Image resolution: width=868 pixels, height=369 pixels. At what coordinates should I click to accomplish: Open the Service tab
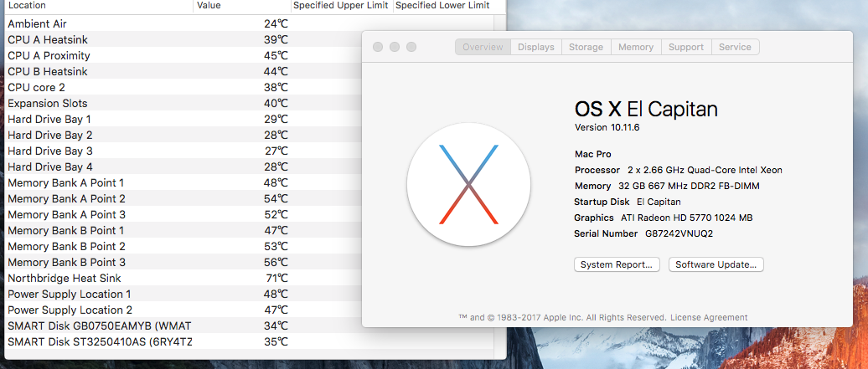click(x=735, y=47)
